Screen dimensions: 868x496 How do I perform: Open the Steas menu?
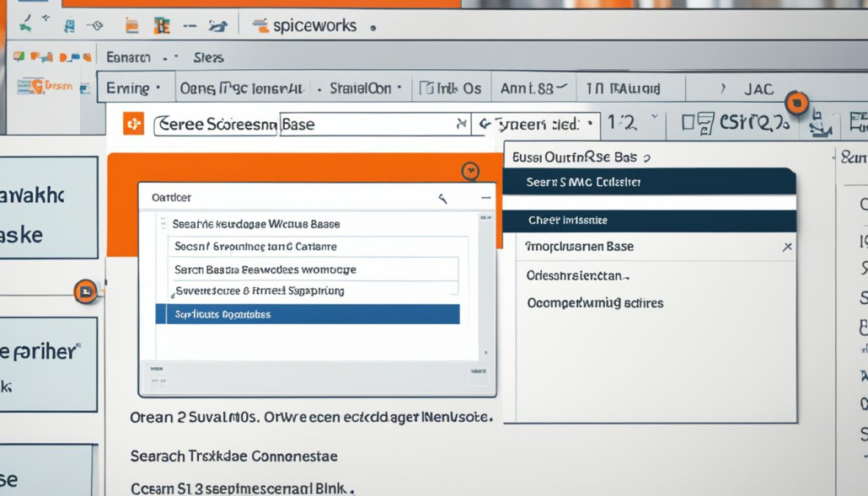click(208, 57)
